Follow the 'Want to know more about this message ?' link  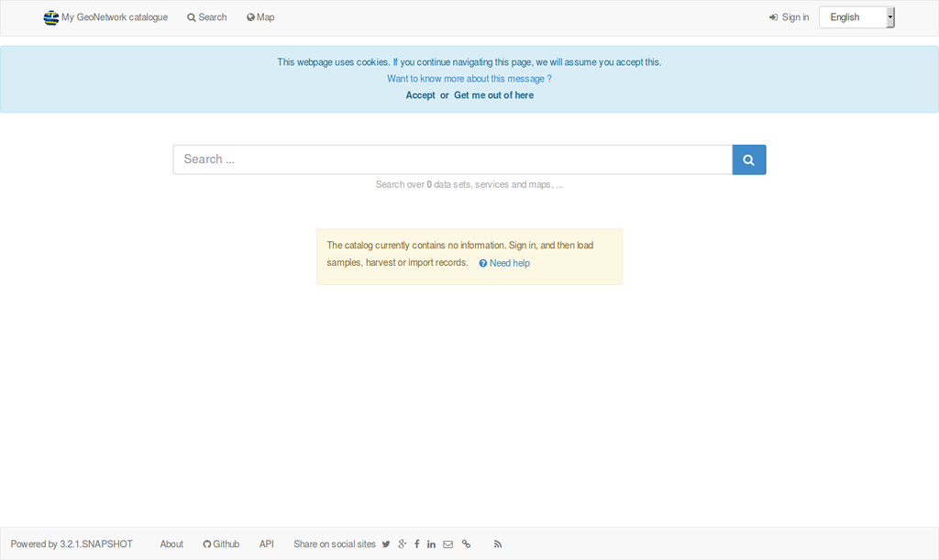click(469, 79)
